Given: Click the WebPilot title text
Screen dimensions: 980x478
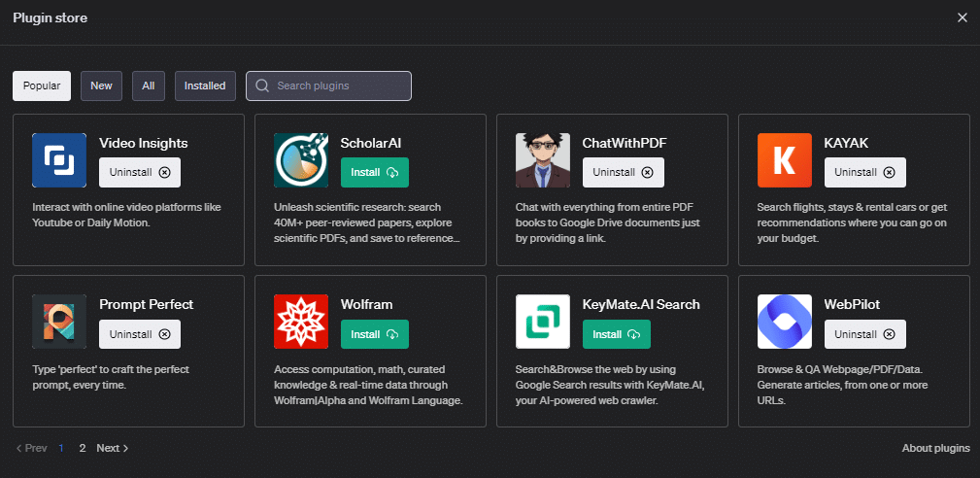Looking at the screenshot, I should [853, 304].
